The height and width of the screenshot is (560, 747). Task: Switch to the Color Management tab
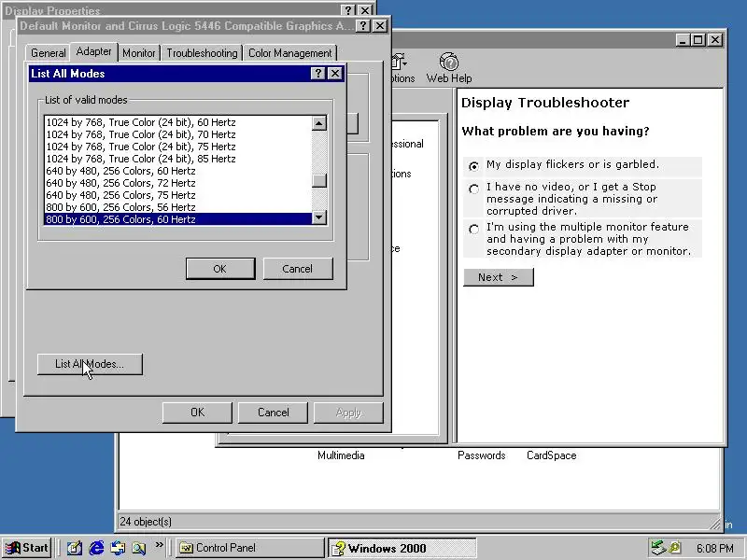290,53
